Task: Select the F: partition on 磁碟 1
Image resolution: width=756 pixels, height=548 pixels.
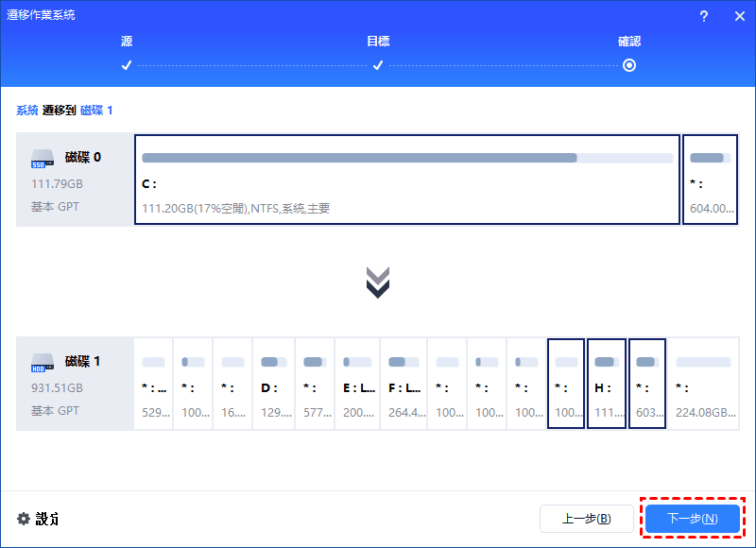Action: click(x=404, y=384)
